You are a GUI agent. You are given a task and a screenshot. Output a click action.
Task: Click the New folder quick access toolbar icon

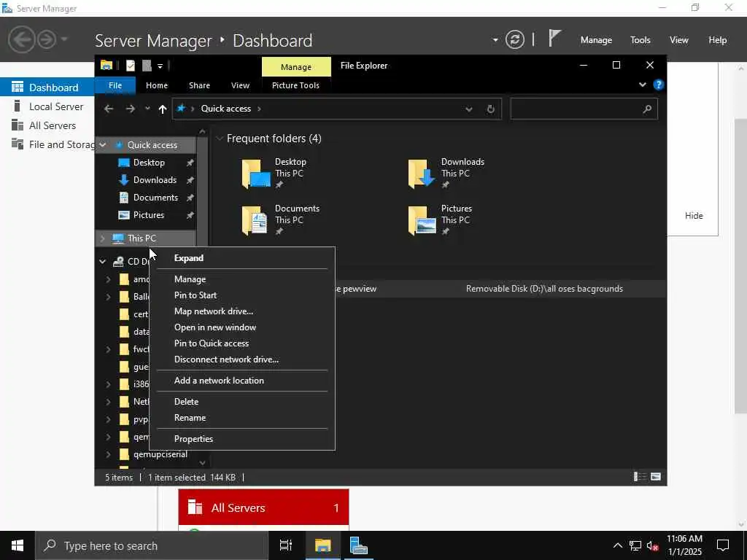click(147, 66)
